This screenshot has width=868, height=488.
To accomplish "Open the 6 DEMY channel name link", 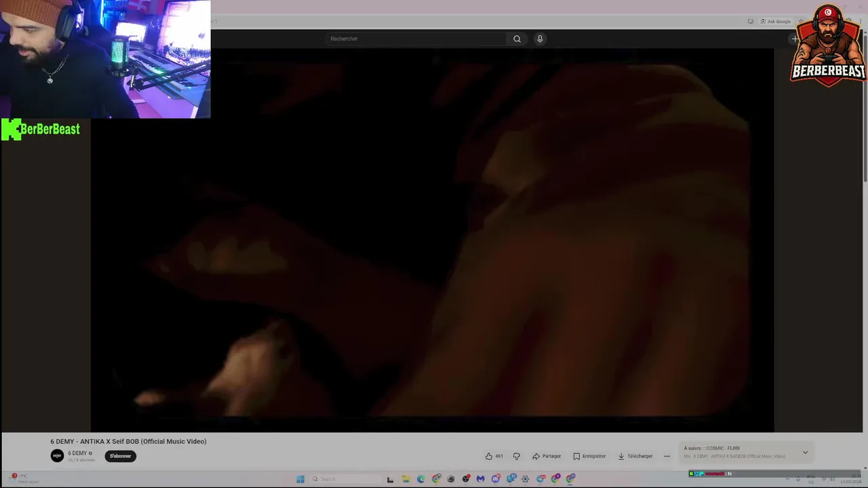I will click(77, 453).
